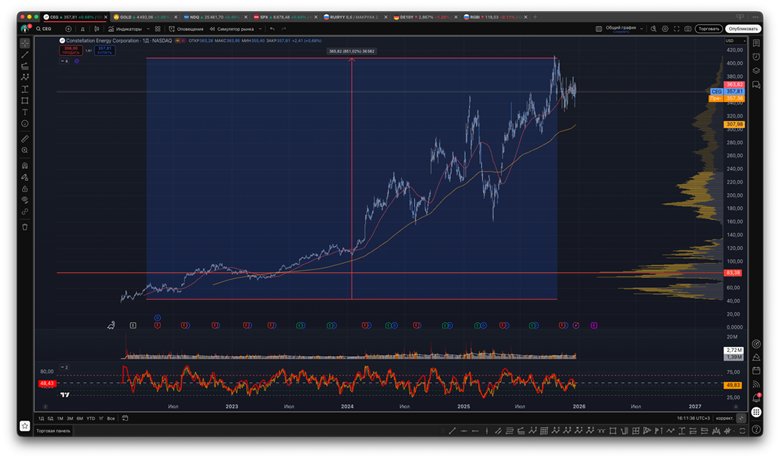Click the add symbol compare plus icon
This screenshot has width=780, height=459.
(x=68, y=29)
